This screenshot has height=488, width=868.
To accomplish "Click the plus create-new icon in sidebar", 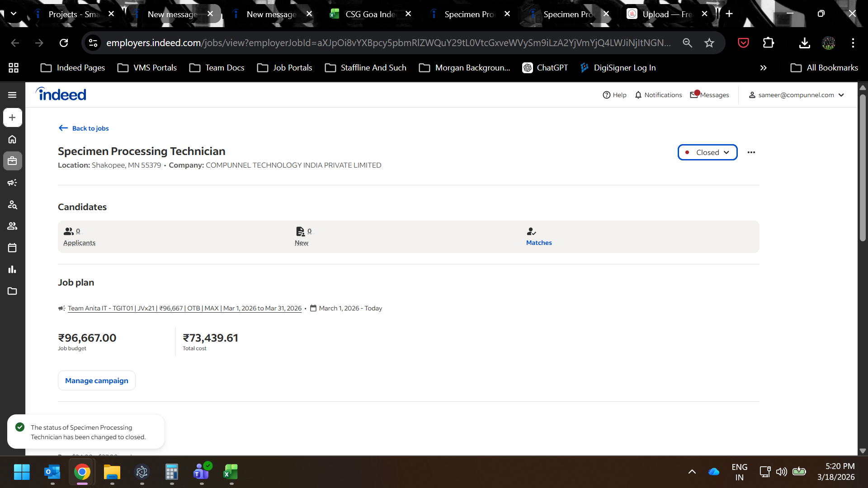I will point(12,117).
